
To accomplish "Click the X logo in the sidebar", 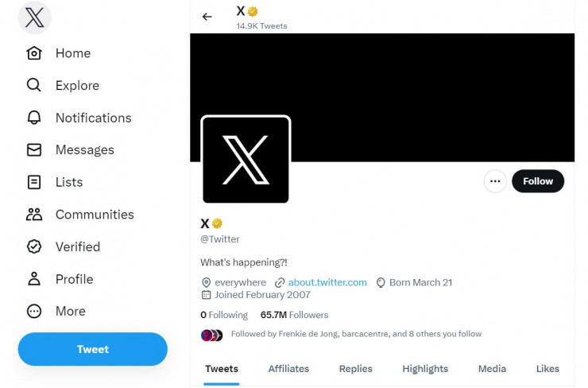I will pyautogui.click(x=34, y=17).
